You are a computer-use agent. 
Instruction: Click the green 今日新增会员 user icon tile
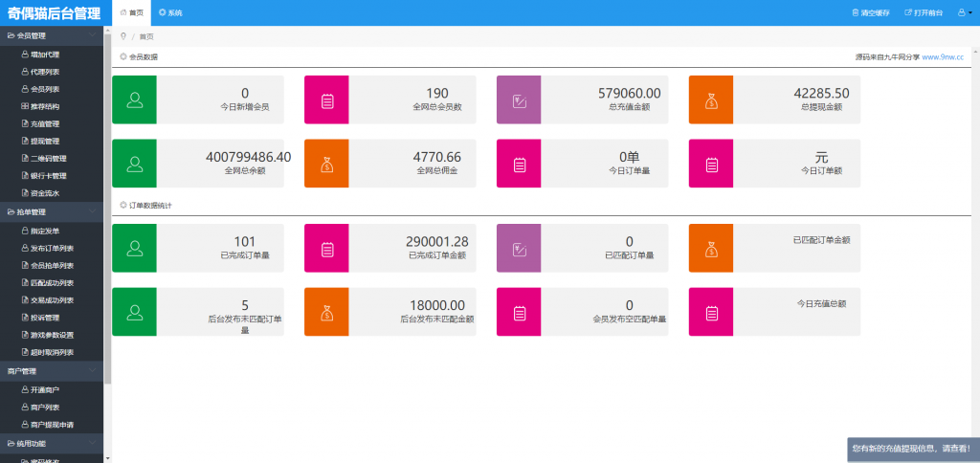(x=135, y=99)
